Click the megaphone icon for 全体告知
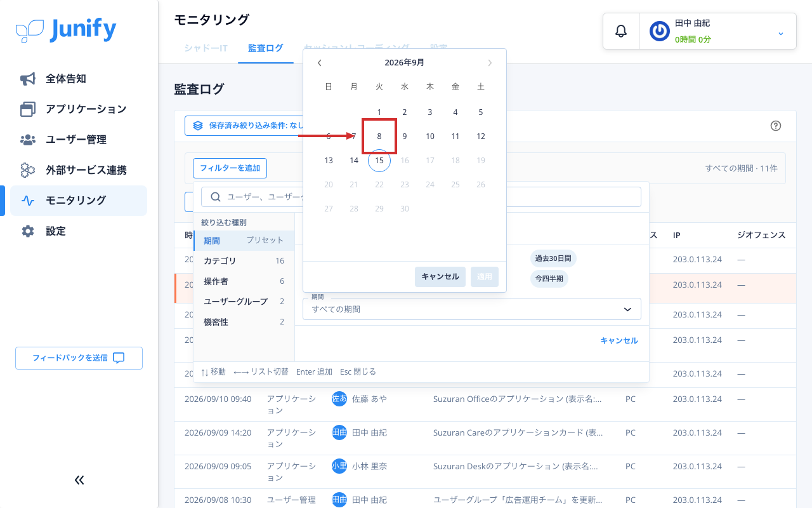Screen dimensions: 812x508 28,79
